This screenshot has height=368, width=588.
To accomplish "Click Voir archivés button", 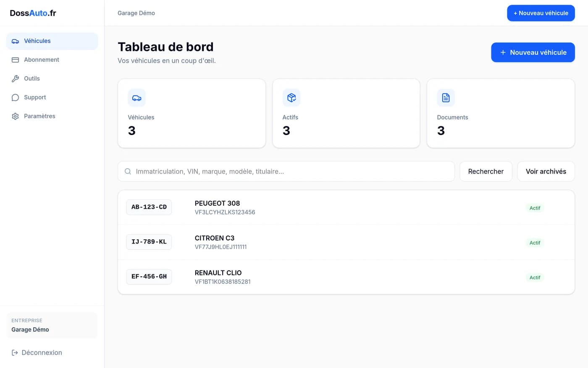I will pyautogui.click(x=546, y=172).
